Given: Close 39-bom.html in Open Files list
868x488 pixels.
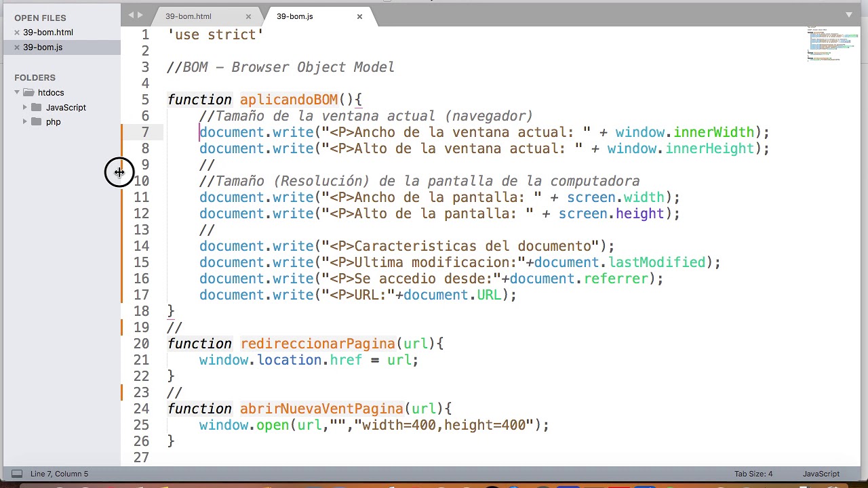Looking at the screenshot, I should pos(17,33).
